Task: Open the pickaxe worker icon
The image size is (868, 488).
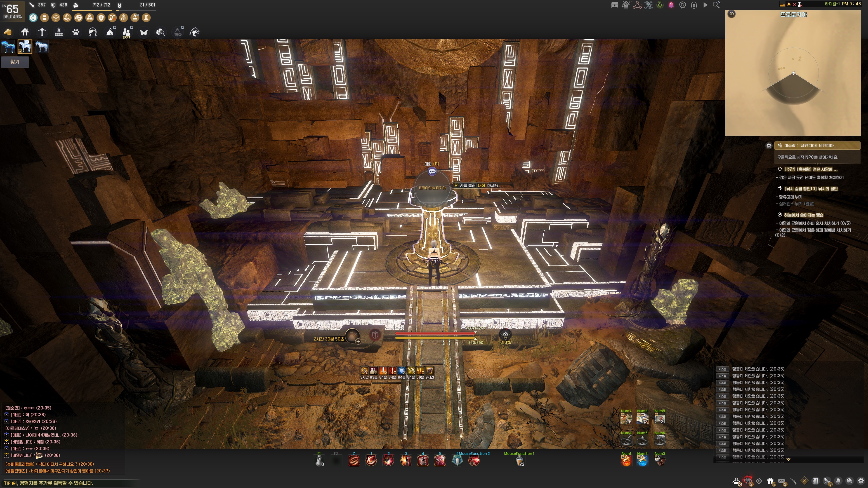Action: pos(42,32)
